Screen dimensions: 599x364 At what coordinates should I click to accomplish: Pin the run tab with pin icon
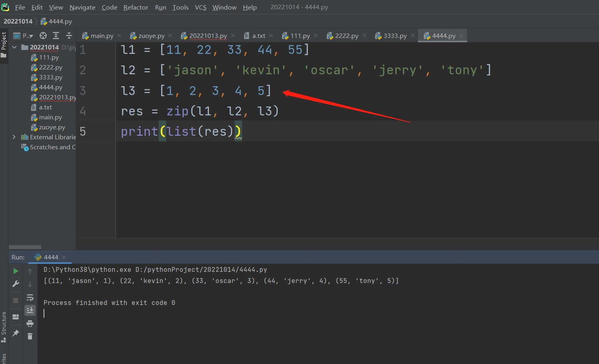coord(16,333)
